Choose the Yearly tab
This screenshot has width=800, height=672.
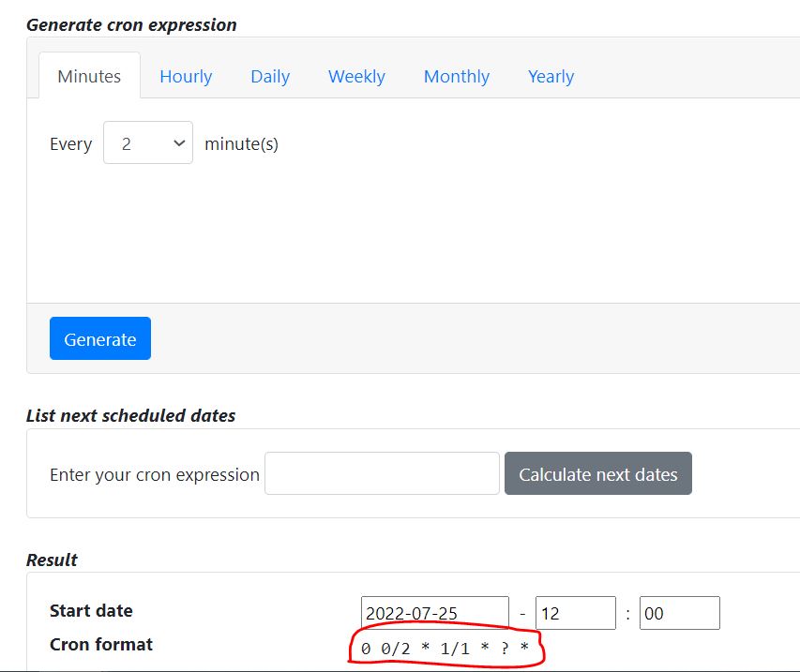pos(551,77)
